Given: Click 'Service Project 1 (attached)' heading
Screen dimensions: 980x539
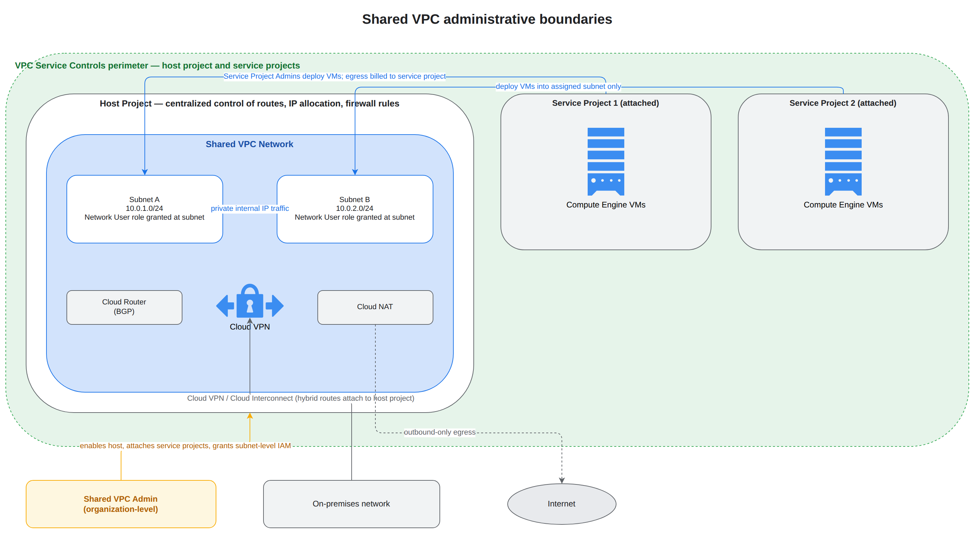Looking at the screenshot, I should click(x=606, y=103).
